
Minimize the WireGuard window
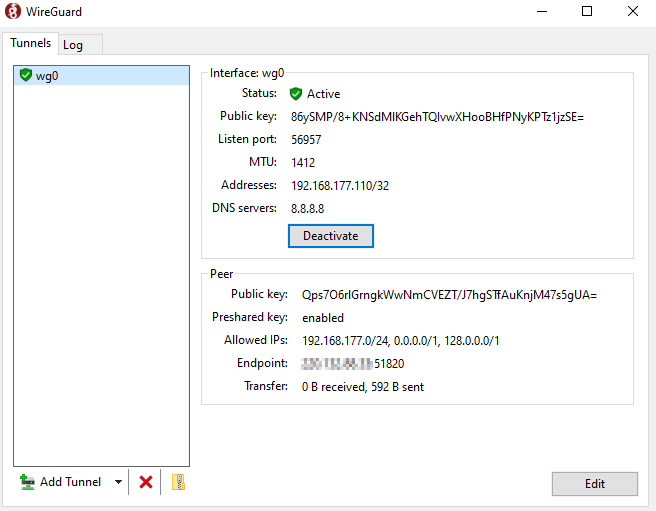click(541, 12)
